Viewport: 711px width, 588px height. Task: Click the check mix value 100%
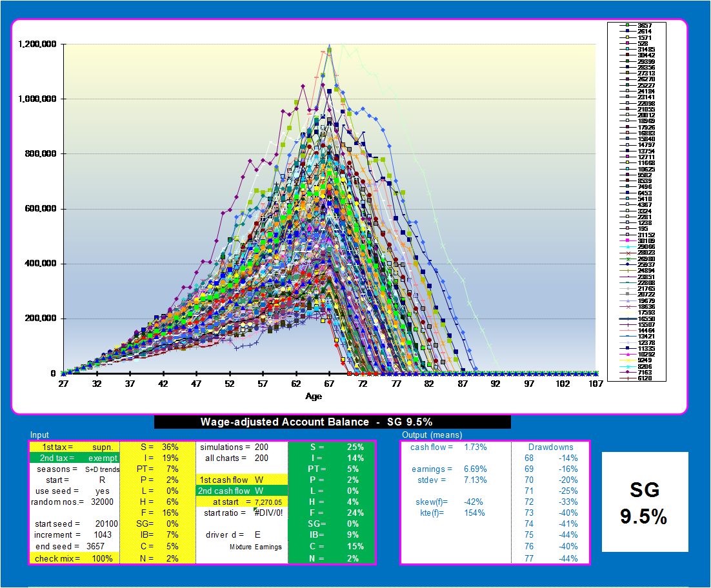pos(103,558)
